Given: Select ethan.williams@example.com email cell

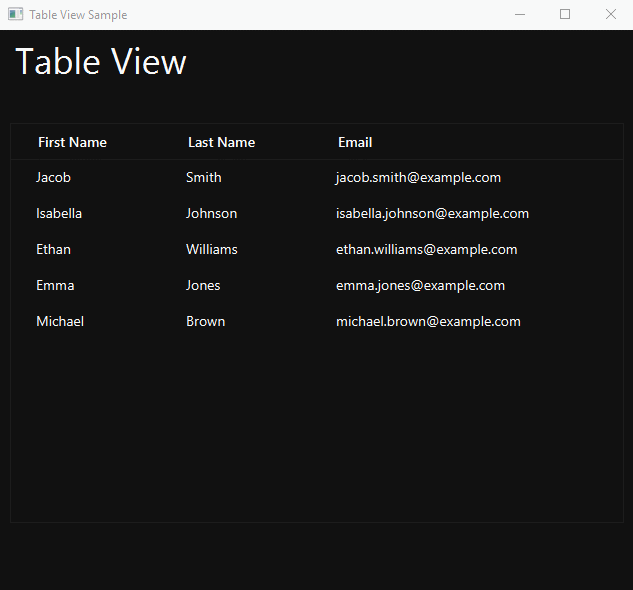Looking at the screenshot, I should pyautogui.click(x=427, y=249).
